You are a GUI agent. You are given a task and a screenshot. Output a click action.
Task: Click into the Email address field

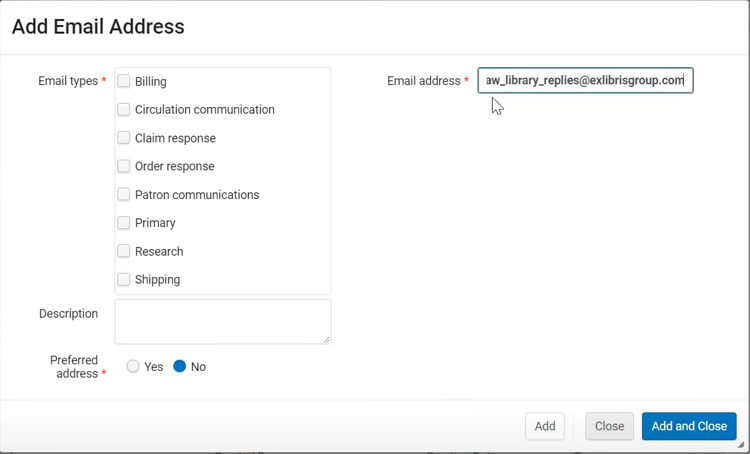click(585, 80)
